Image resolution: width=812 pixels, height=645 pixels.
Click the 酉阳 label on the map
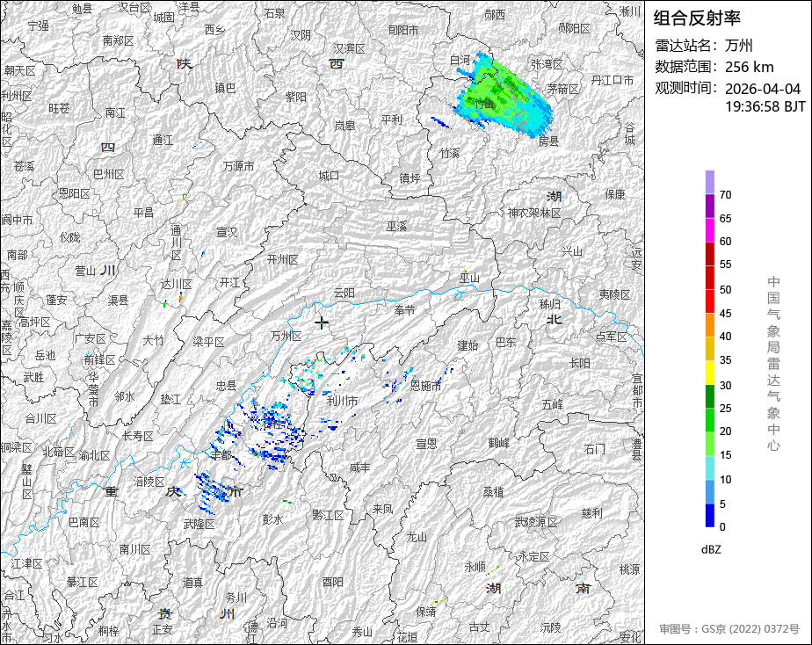[333, 582]
